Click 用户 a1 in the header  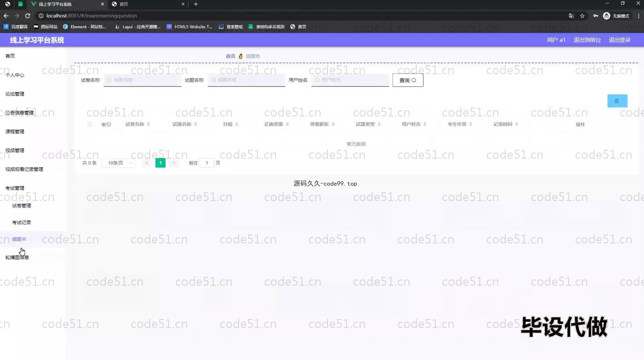tap(556, 40)
